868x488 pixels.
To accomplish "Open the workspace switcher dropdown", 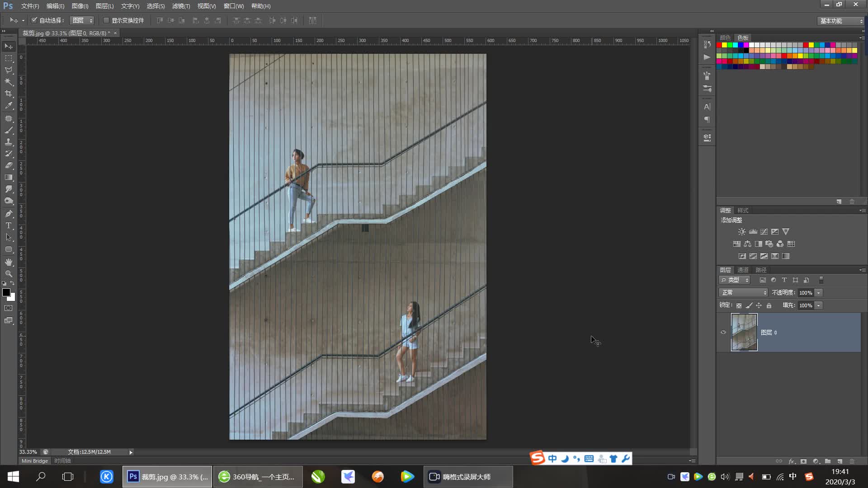I will pos(841,21).
